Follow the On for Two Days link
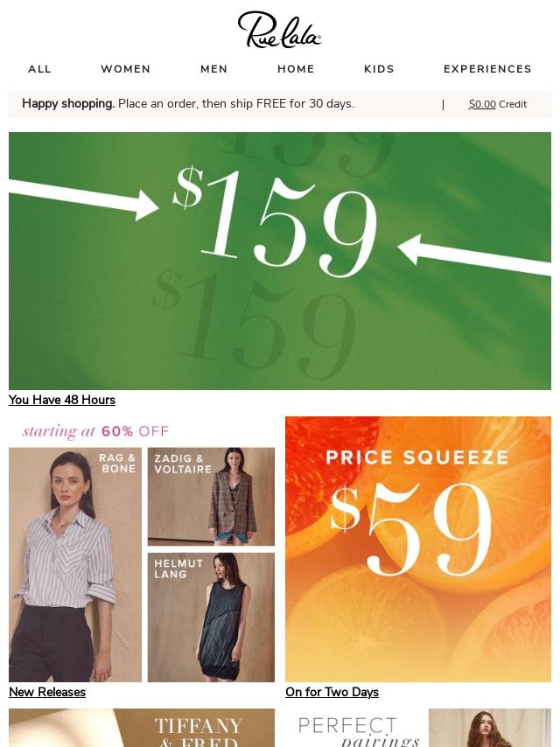Image resolution: width=560 pixels, height=747 pixels. point(332,692)
